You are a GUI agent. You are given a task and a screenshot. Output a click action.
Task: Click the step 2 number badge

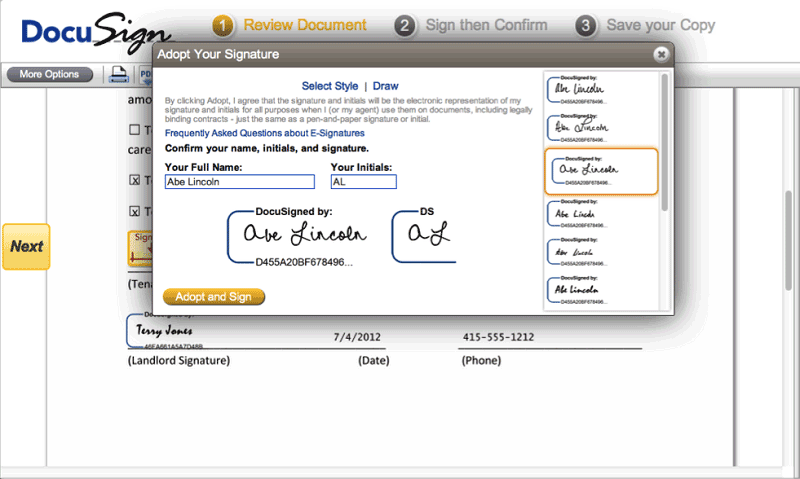404,26
